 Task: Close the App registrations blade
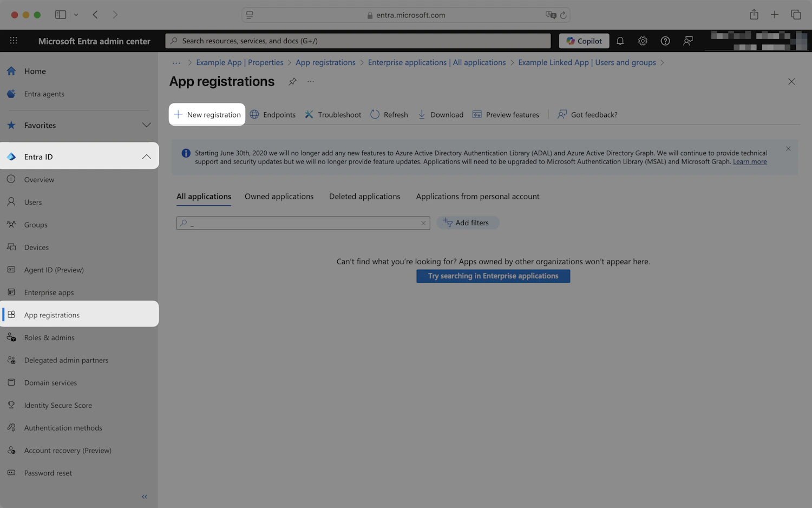(x=791, y=82)
